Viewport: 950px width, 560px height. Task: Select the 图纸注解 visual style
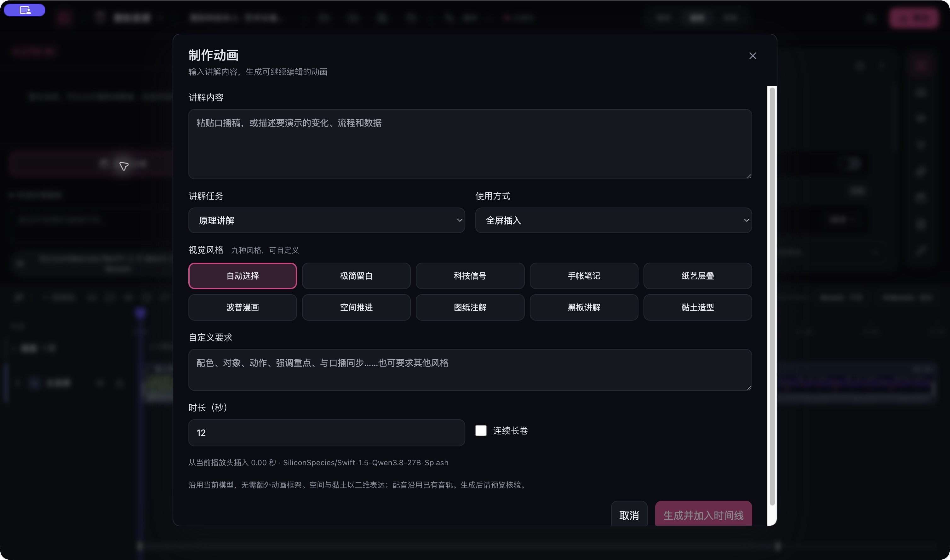[470, 307]
